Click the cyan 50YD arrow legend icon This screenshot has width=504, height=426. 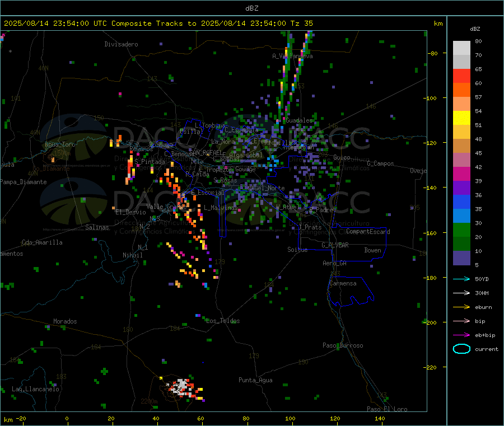[x=461, y=279]
